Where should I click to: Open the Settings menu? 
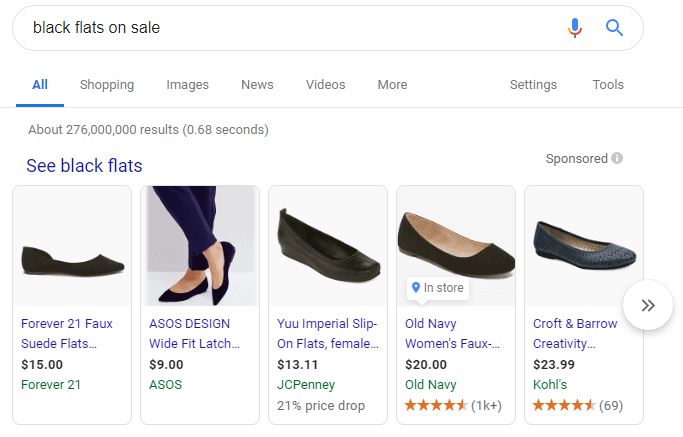tap(533, 85)
